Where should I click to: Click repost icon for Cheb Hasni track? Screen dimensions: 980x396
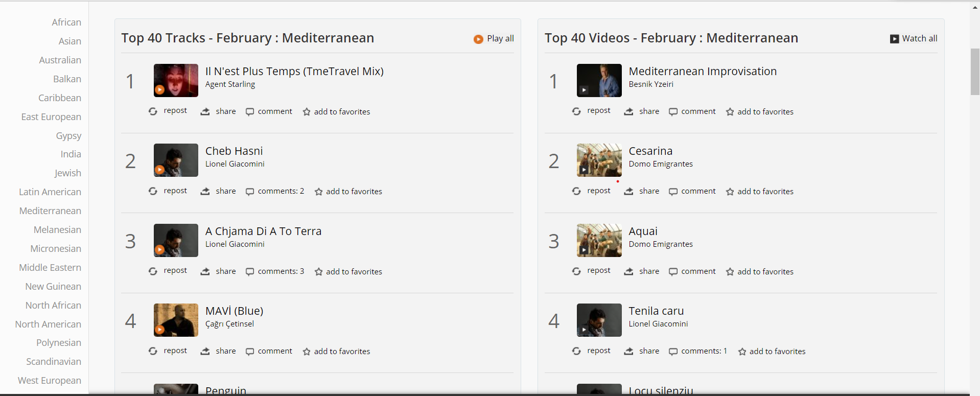tap(153, 191)
